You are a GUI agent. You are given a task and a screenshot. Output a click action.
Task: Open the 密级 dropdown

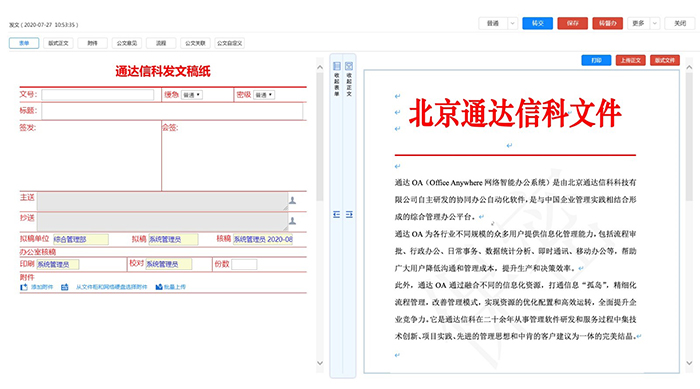264,95
